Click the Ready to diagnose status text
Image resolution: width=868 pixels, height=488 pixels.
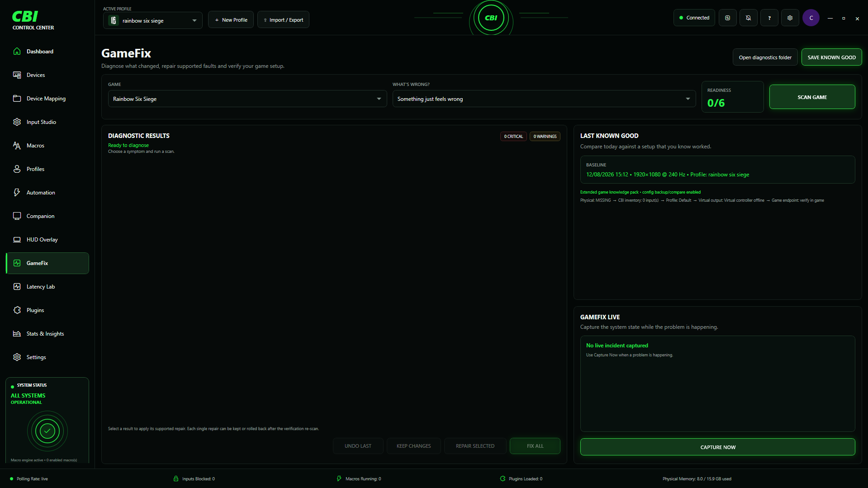click(x=128, y=146)
